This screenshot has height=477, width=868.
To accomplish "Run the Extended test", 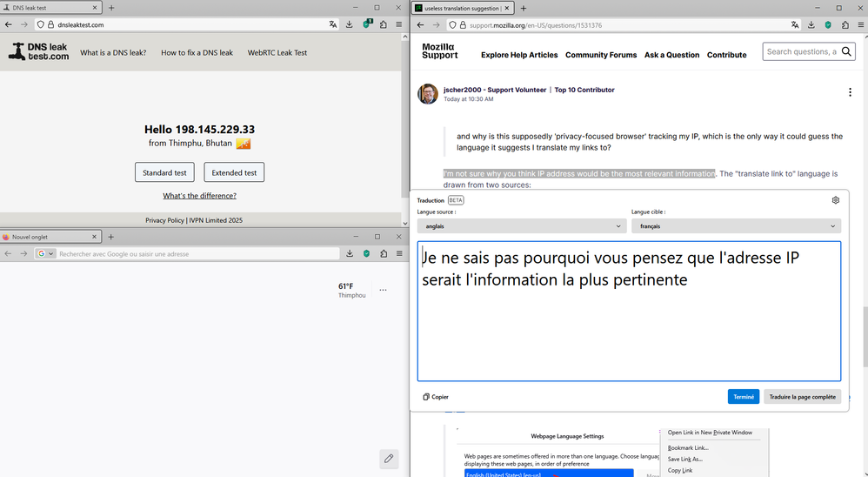I will 234,172.
